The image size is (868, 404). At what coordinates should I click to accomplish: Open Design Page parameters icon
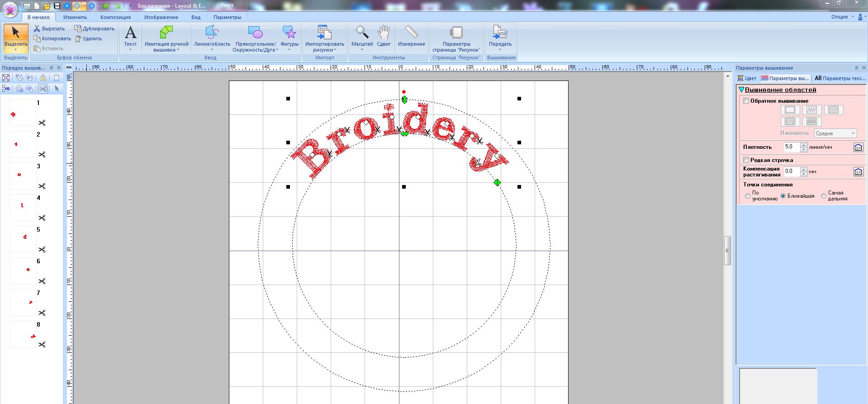456,33
